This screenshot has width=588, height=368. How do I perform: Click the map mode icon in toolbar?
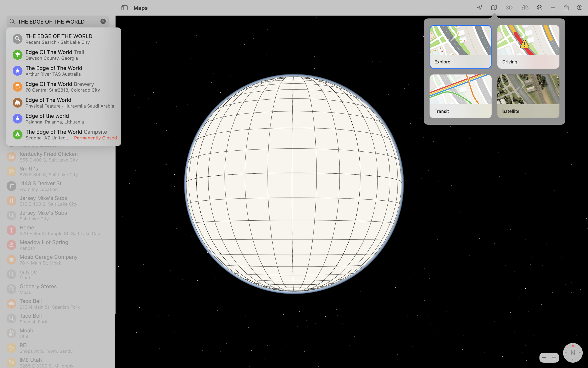(494, 8)
